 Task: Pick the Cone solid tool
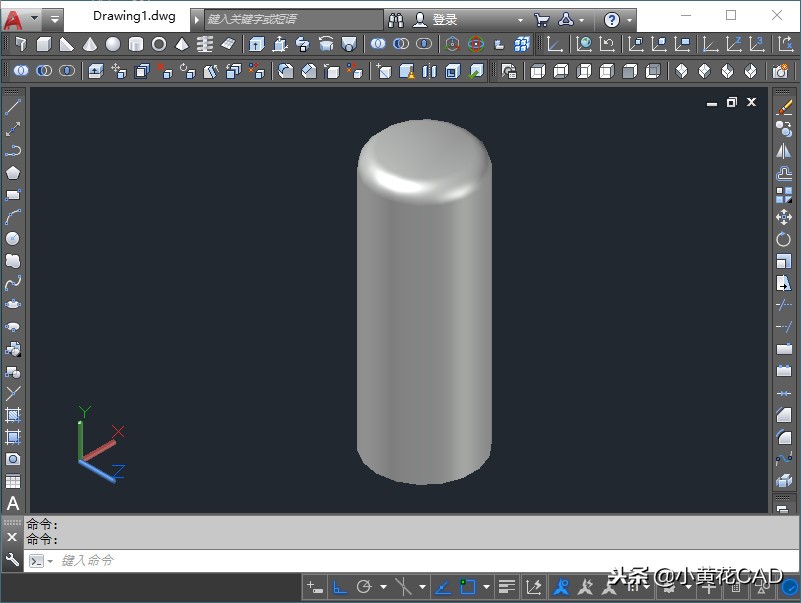pos(90,44)
